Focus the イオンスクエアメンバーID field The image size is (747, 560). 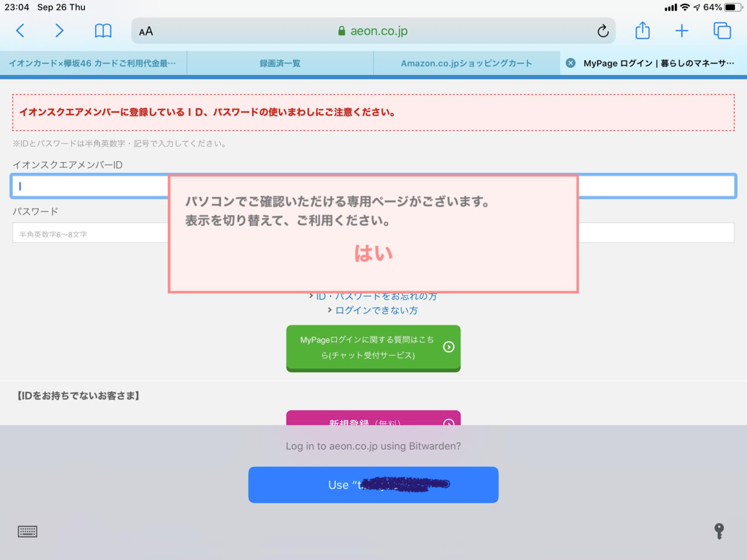(x=374, y=186)
